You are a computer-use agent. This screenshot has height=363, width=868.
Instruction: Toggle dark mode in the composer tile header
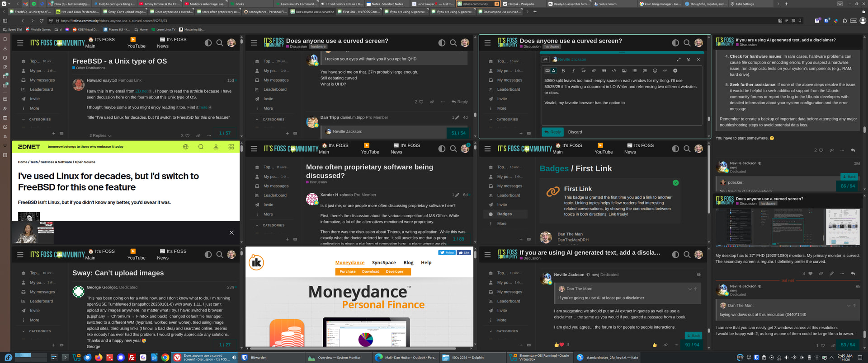click(675, 43)
